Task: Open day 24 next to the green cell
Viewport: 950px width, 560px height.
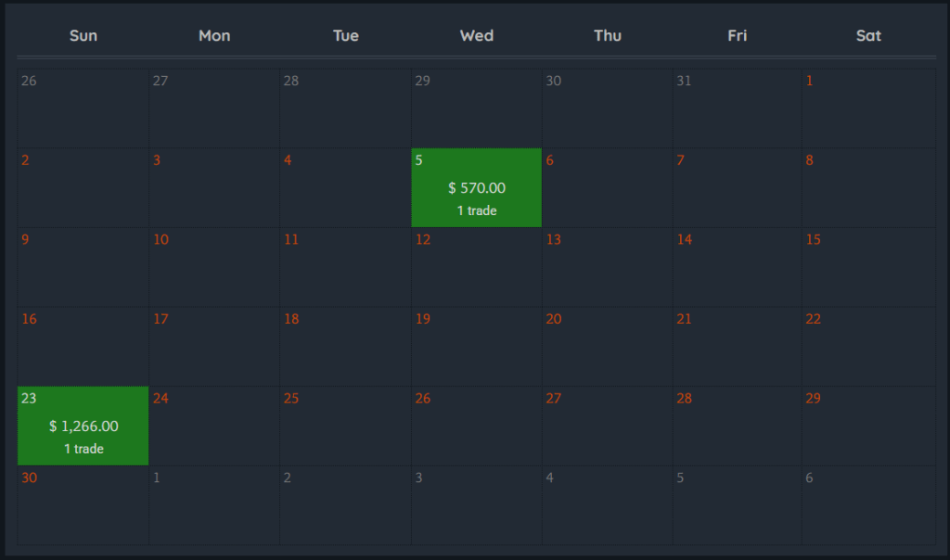Action: tap(214, 426)
